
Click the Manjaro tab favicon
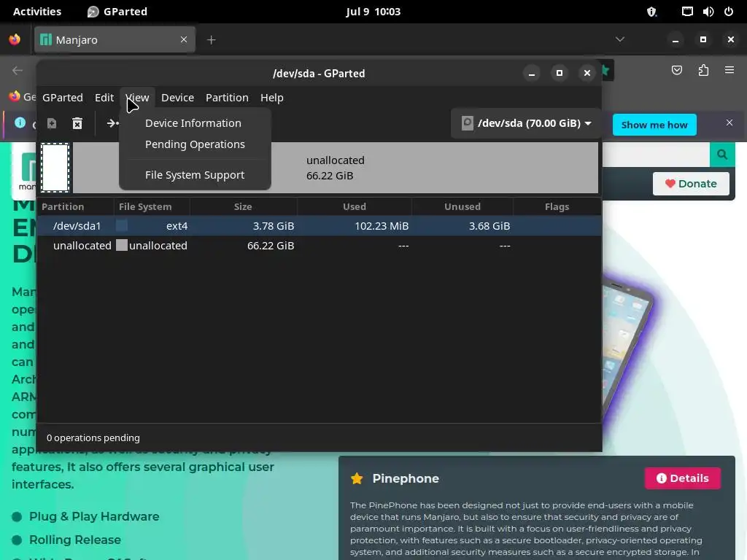[x=46, y=39]
